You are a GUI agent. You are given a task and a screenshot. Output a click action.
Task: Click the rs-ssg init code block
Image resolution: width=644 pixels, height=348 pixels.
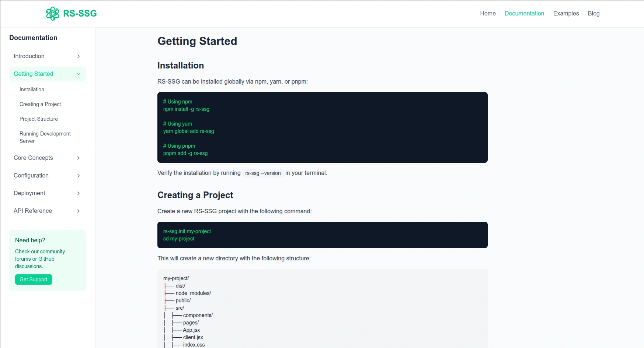(322, 235)
